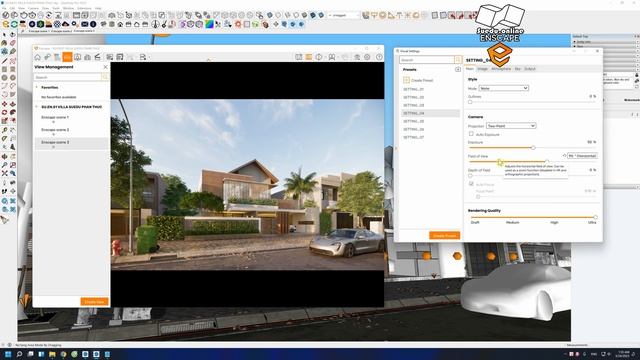Click the Outlines slider handle
The image size is (640, 360).
tap(470, 102)
